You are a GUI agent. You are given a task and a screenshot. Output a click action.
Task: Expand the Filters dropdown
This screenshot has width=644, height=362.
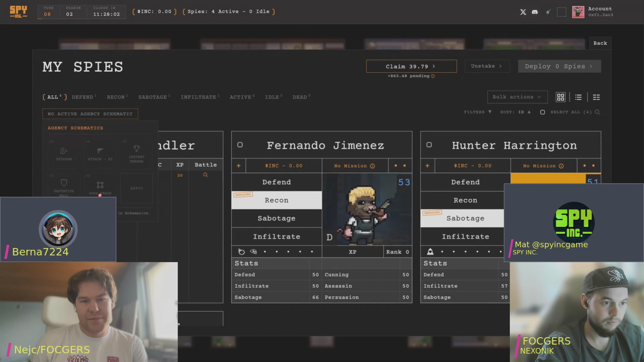pos(478,112)
